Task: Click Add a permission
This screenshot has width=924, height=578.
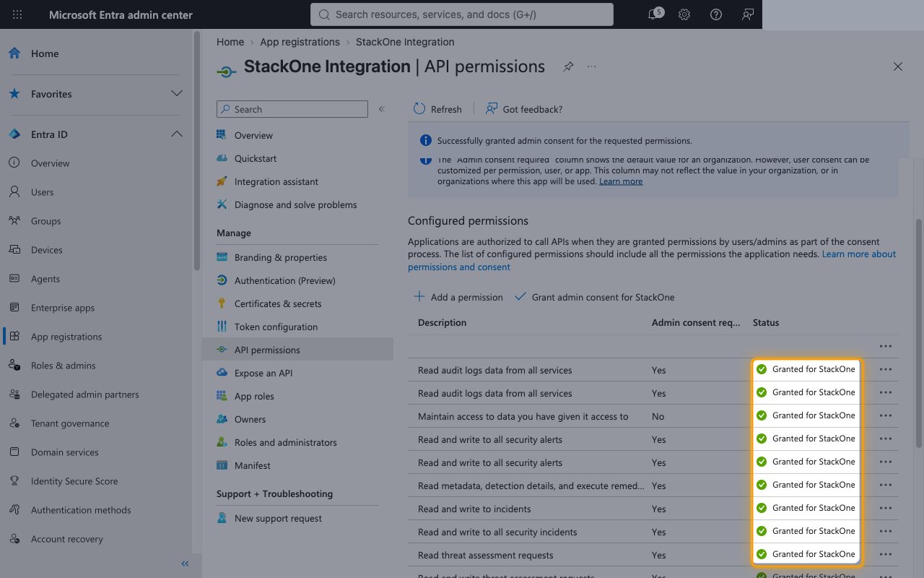Action: coord(458,297)
